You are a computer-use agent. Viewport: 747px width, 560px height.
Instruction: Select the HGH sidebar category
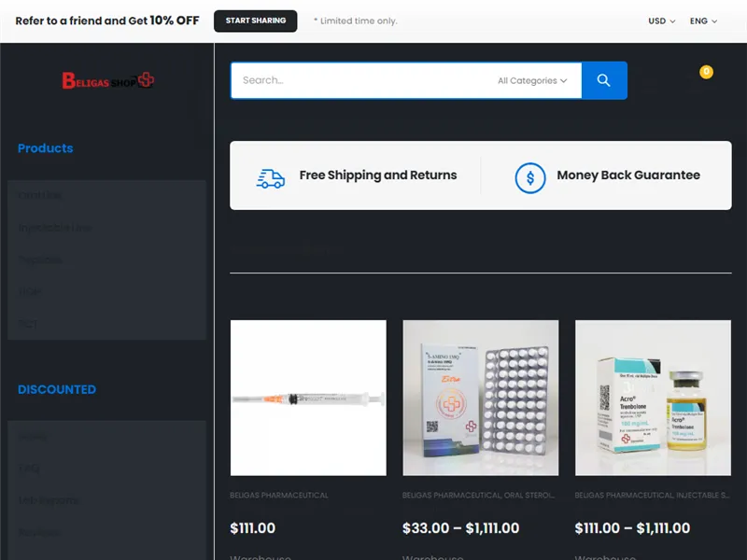pos(30,291)
